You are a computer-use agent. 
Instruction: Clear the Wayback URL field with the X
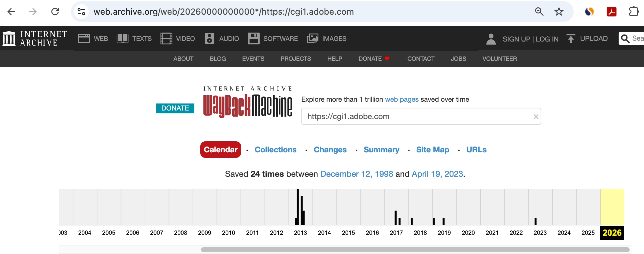click(536, 117)
